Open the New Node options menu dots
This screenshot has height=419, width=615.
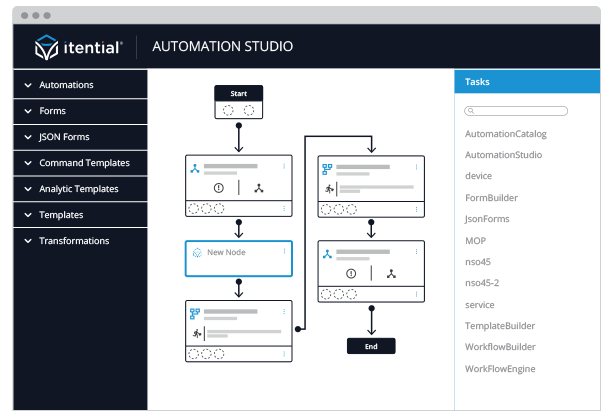pyautogui.click(x=284, y=251)
